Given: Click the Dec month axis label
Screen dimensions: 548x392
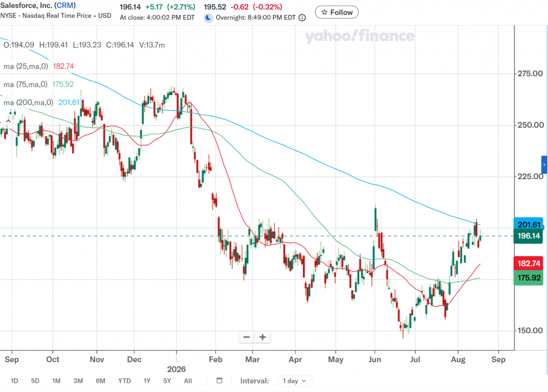Looking at the screenshot, I should tap(134, 359).
